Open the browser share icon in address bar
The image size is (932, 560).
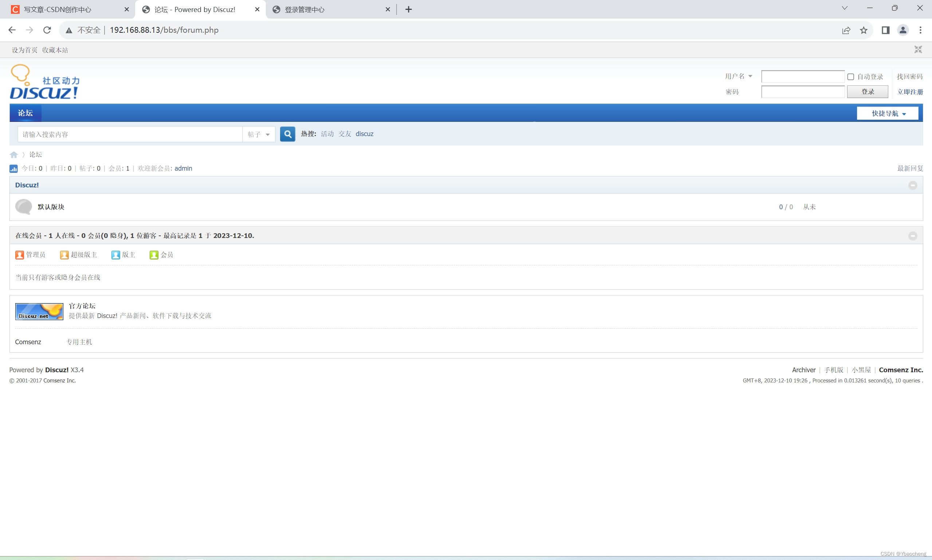[846, 30]
